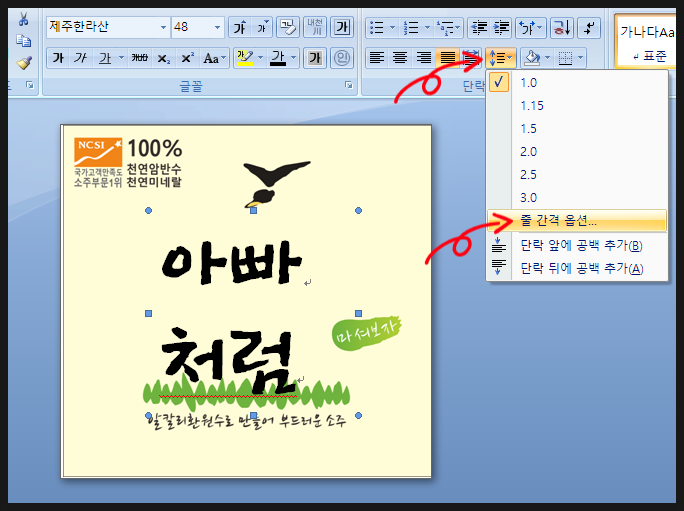Select the Format Painter brush

tap(24, 63)
